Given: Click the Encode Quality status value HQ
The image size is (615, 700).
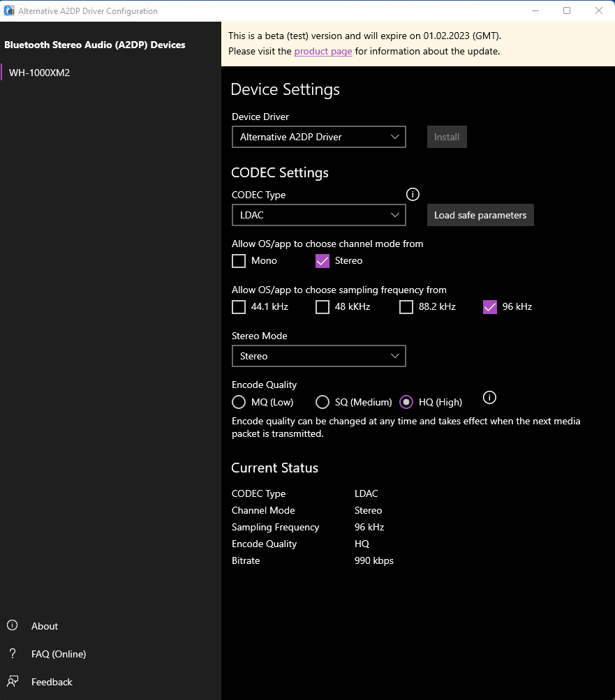Looking at the screenshot, I should (362, 544).
